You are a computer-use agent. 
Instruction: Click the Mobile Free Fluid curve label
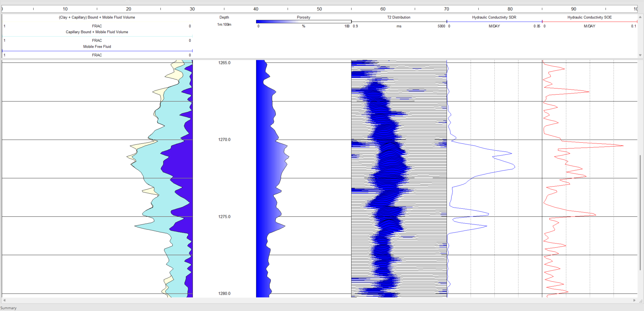click(x=97, y=47)
